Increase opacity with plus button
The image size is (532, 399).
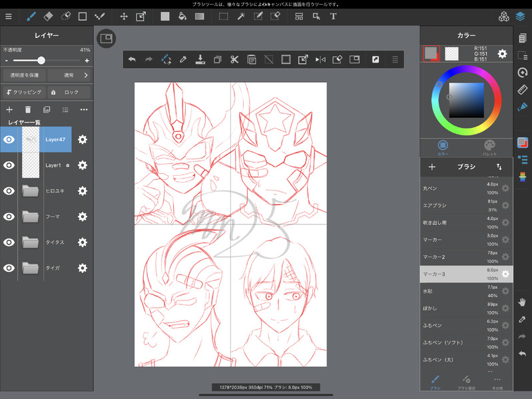click(x=87, y=61)
